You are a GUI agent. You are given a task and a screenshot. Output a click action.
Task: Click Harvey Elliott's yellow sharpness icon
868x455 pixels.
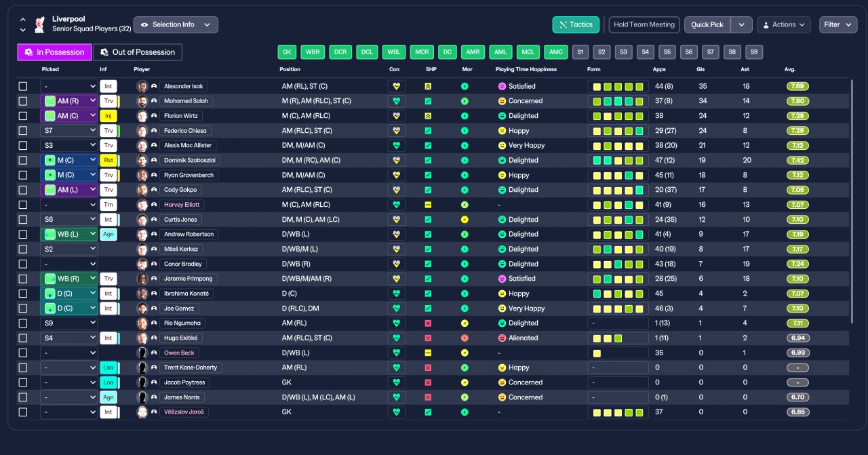coord(428,205)
